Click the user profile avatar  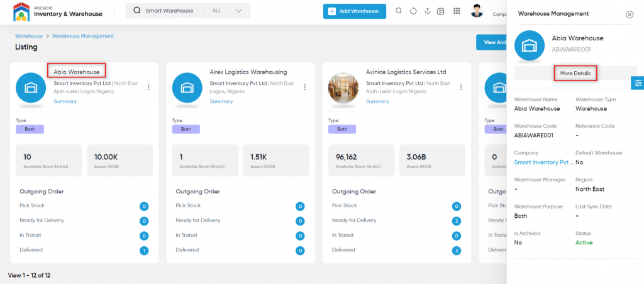477,11
